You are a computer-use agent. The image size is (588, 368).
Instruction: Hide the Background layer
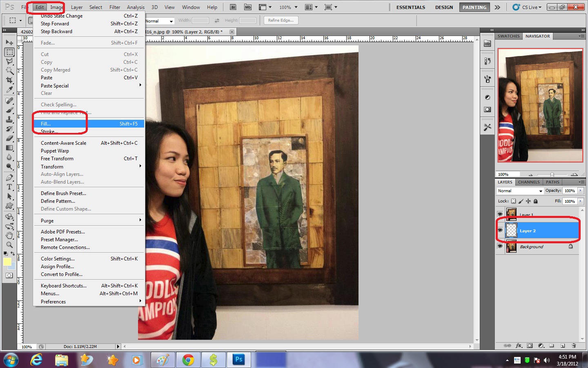pyautogui.click(x=500, y=246)
